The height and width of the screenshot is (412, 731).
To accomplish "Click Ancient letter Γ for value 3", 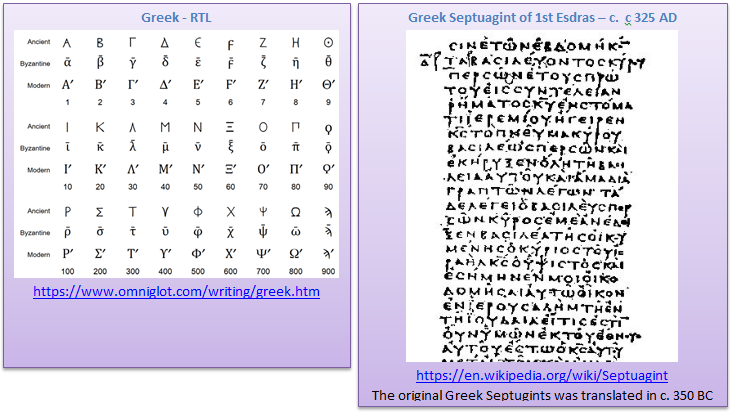I will (132, 43).
